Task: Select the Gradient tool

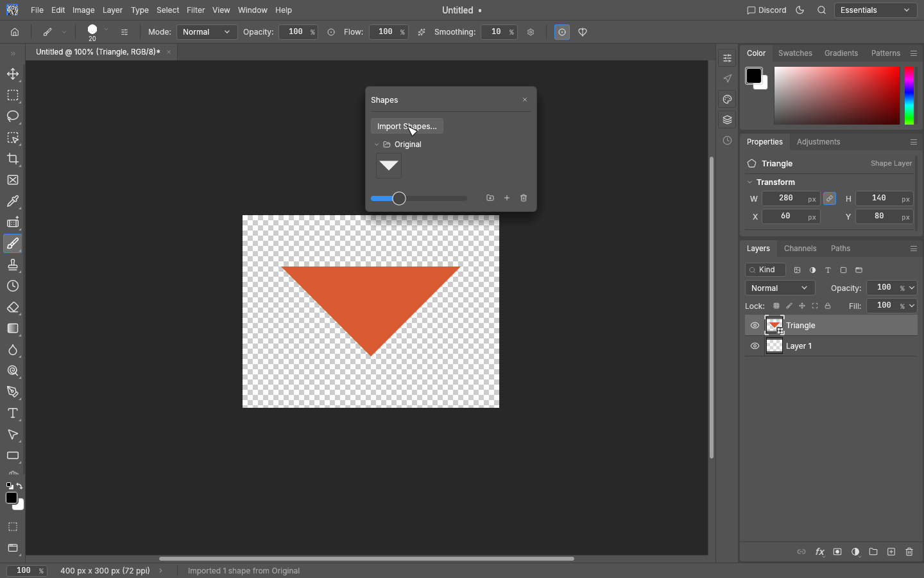Action: point(13,329)
